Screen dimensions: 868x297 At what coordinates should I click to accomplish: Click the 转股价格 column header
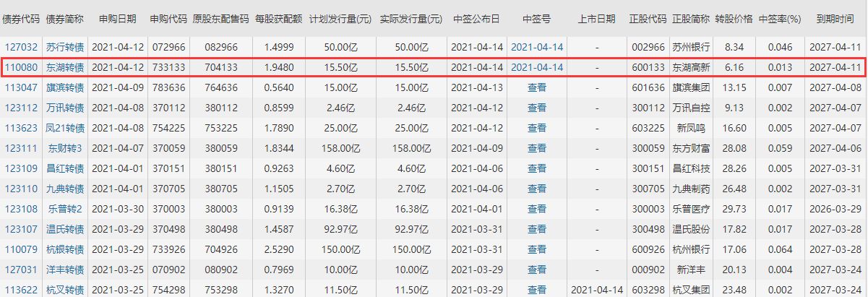pyautogui.click(x=734, y=20)
